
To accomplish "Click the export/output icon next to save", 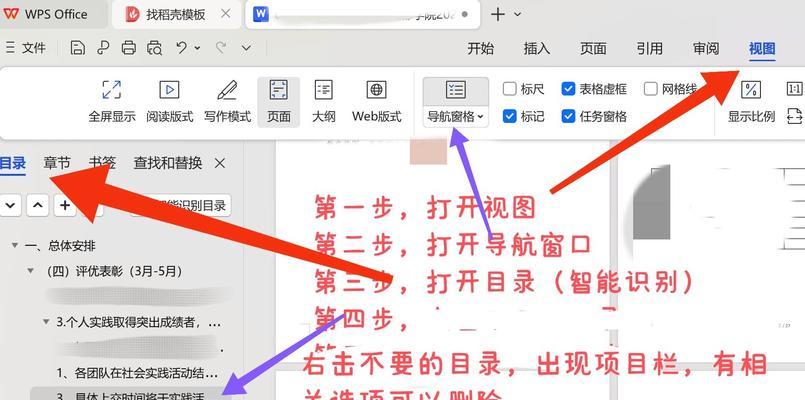I will (x=103, y=48).
